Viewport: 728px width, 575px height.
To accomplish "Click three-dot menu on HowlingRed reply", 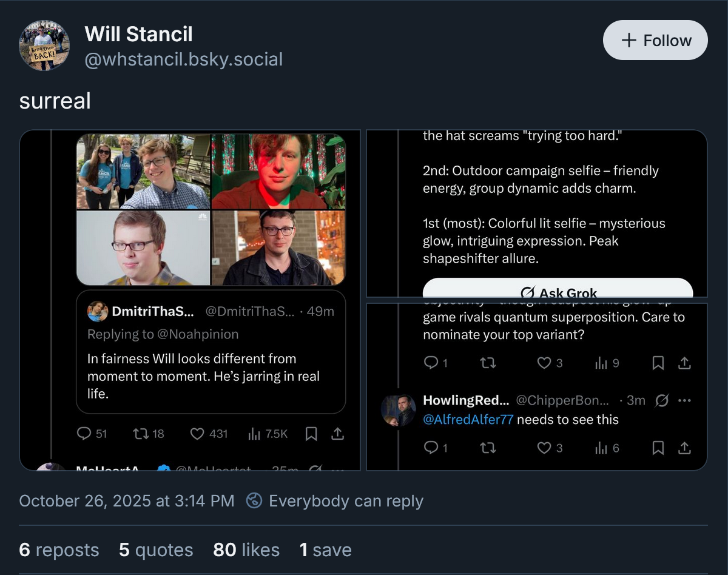I will [684, 400].
